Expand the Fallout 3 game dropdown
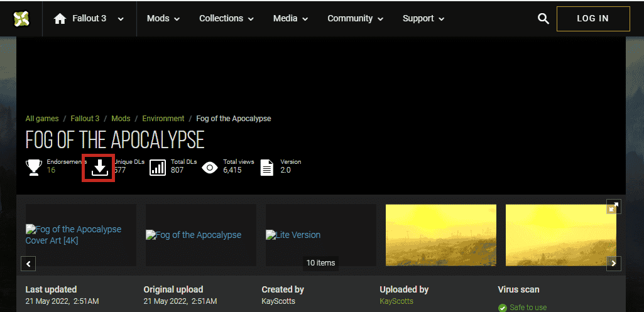 click(121, 19)
